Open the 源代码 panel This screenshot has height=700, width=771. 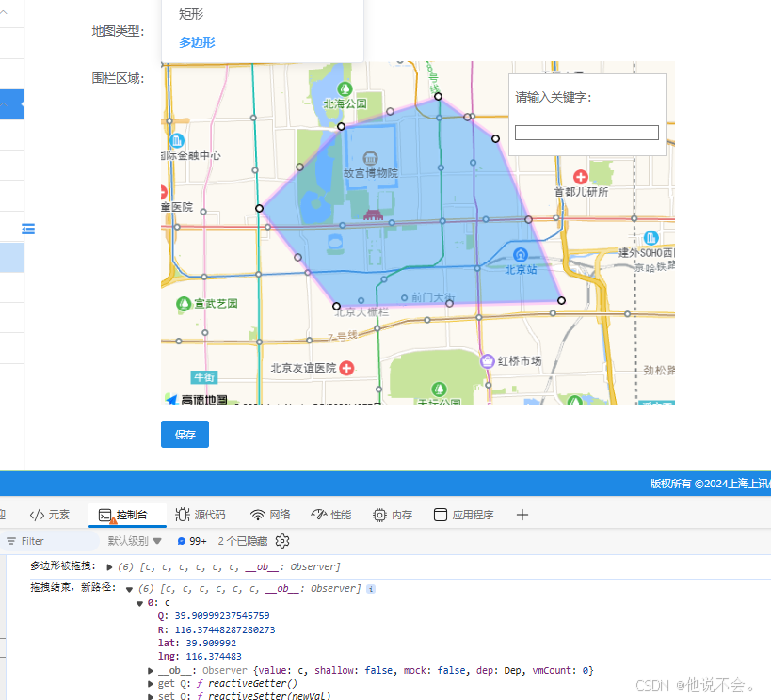[201, 515]
